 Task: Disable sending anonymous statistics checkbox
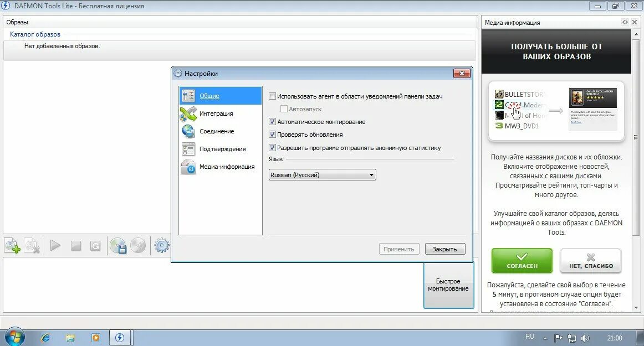tap(272, 147)
